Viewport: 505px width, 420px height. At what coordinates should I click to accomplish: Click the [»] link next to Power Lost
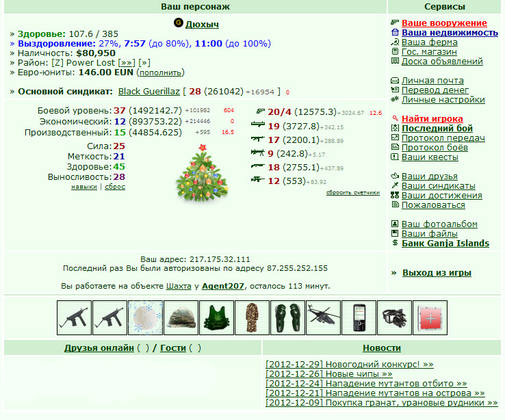[144, 63]
